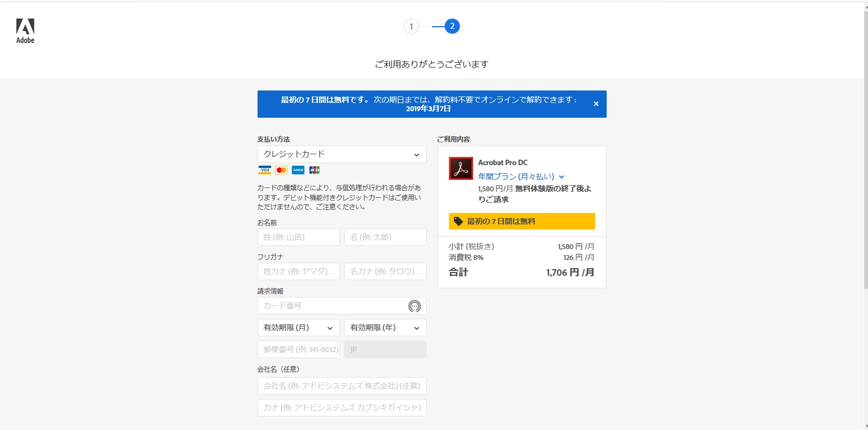Click the カナ company name kana field

[342, 408]
